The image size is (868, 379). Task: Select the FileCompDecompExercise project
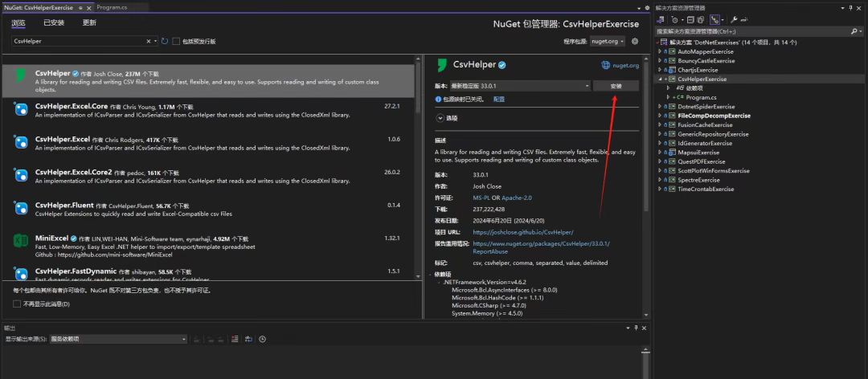point(714,116)
